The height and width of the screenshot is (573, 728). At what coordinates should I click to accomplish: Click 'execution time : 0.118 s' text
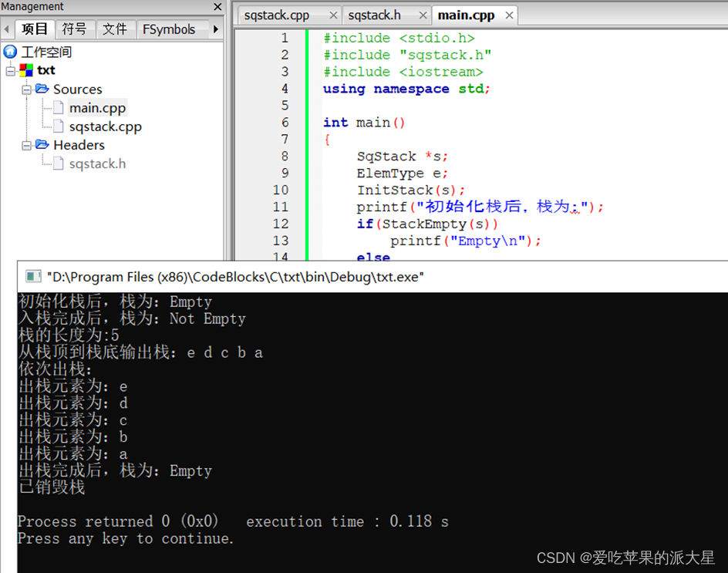pyautogui.click(x=347, y=521)
